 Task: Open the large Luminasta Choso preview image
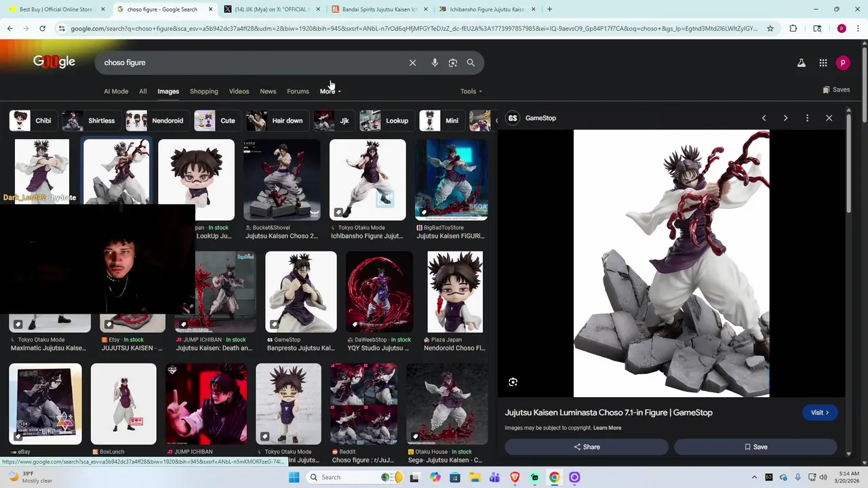(671, 264)
